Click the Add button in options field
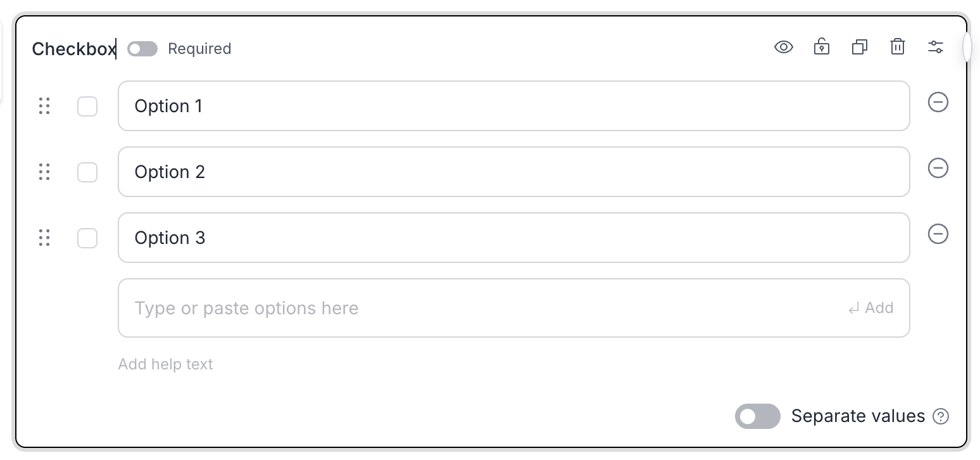Image resolution: width=980 pixels, height=460 pixels. (871, 309)
